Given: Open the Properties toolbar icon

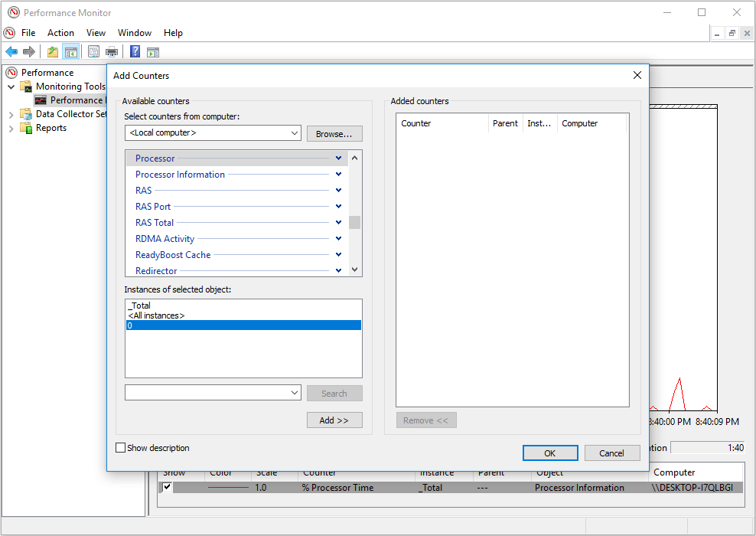Looking at the screenshot, I should coord(93,51).
